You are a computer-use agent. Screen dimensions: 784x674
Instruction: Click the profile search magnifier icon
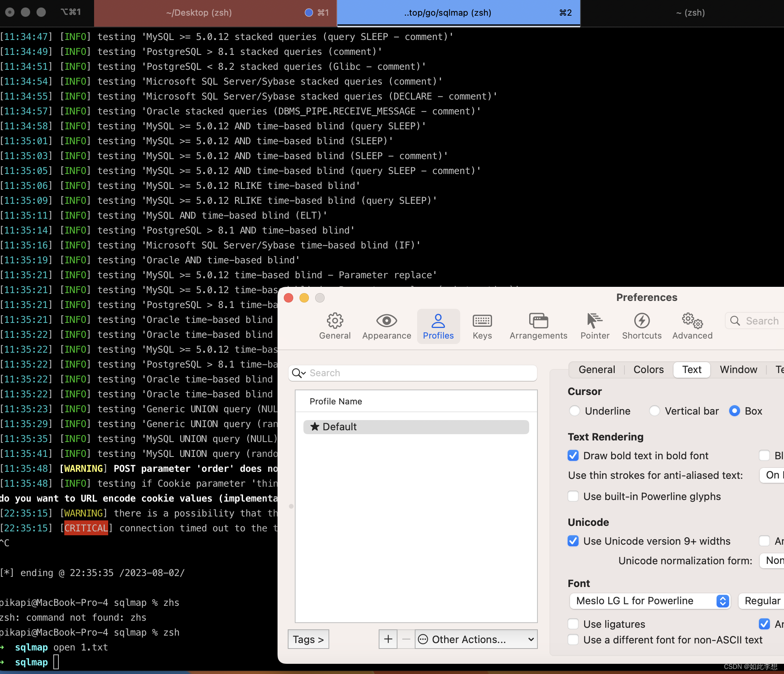299,373
